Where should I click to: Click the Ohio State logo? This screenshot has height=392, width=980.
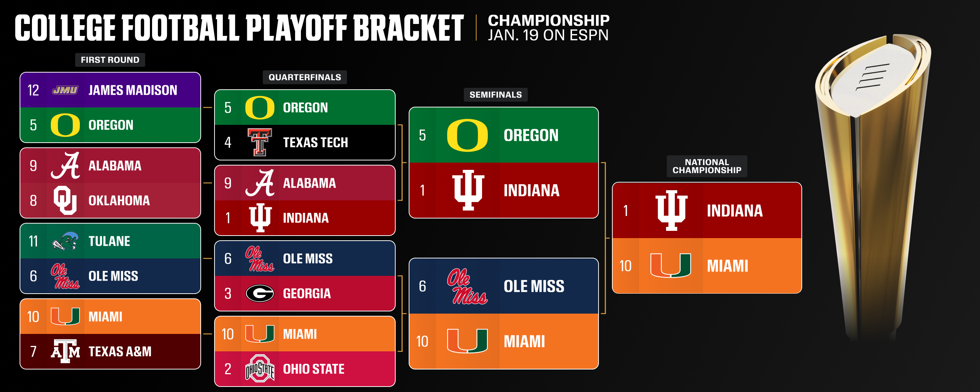click(260, 368)
